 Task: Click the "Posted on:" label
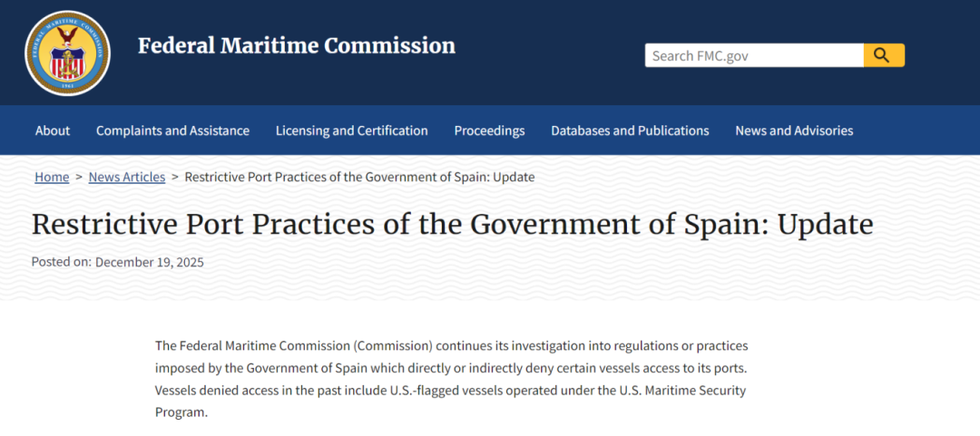[x=61, y=262]
